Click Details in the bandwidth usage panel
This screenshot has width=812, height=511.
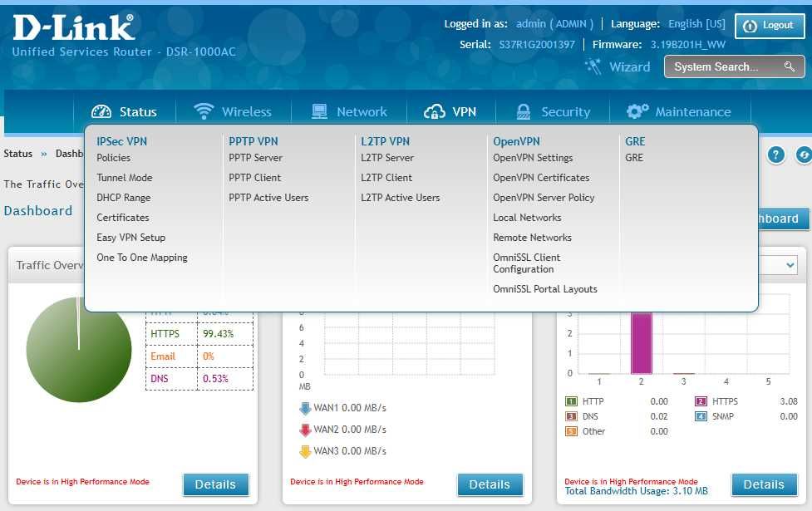point(765,484)
